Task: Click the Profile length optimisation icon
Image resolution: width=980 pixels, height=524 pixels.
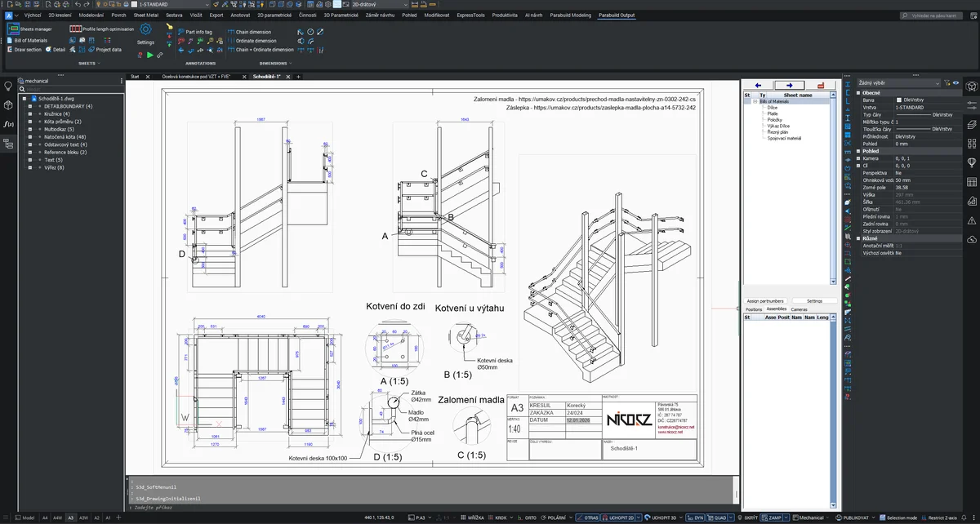Action: tap(75, 29)
